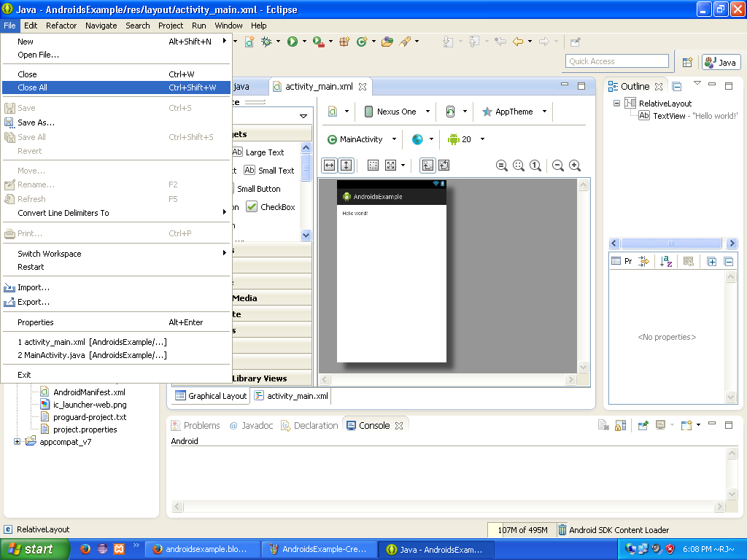Click the Outline horizontal scrollbar thumb
The image size is (747, 560).
(671, 244)
